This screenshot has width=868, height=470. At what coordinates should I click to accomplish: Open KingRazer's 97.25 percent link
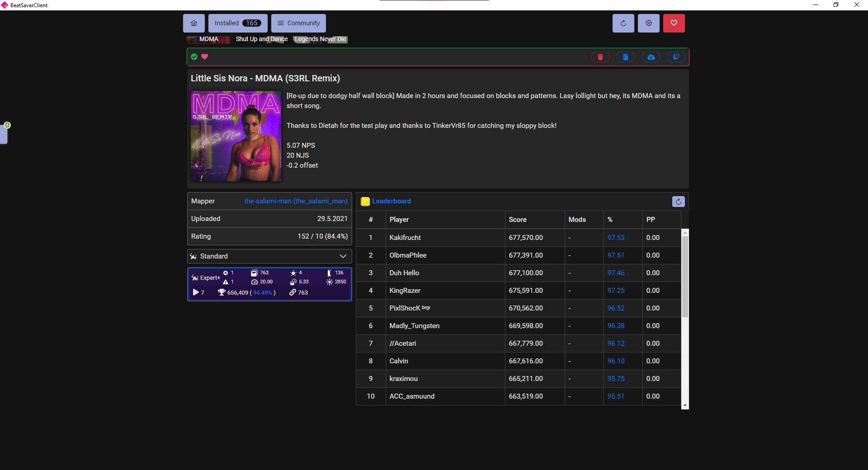click(616, 291)
